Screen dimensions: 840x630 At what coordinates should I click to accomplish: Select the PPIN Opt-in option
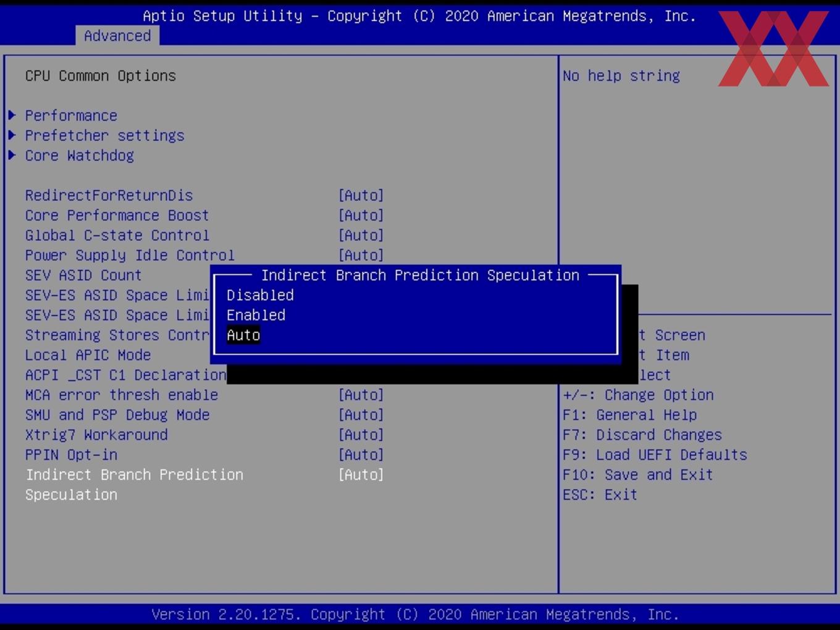[71, 455]
